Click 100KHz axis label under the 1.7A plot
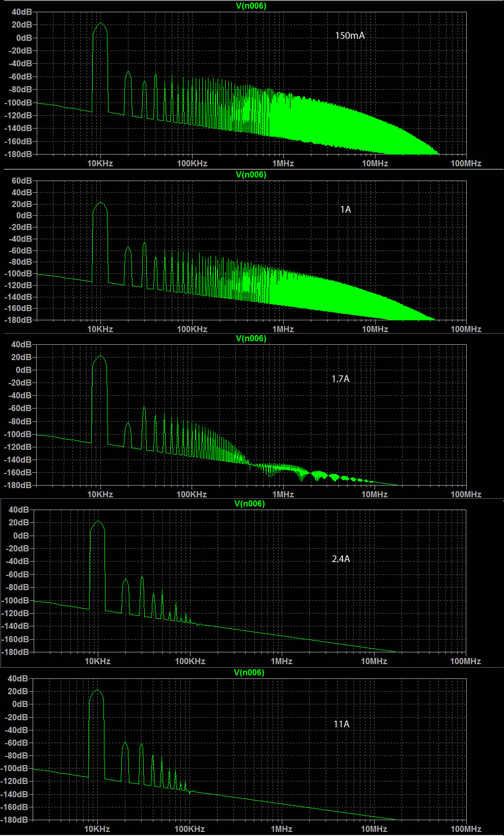Viewport: 504px width, 836px height. (x=192, y=494)
